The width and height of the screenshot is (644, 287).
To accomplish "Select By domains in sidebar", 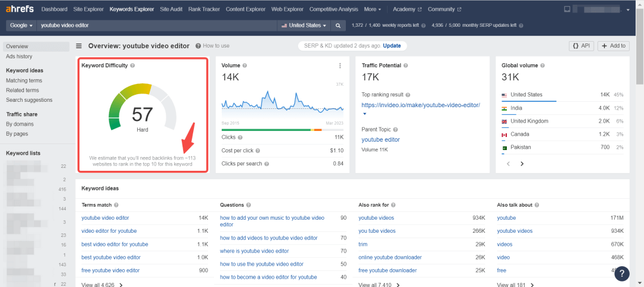I will coord(20,124).
